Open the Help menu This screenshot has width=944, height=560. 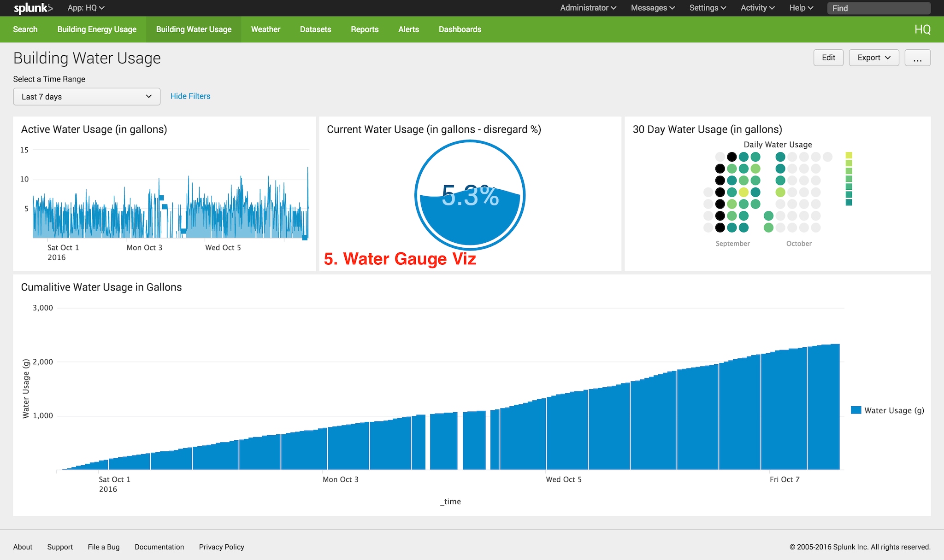tap(801, 8)
